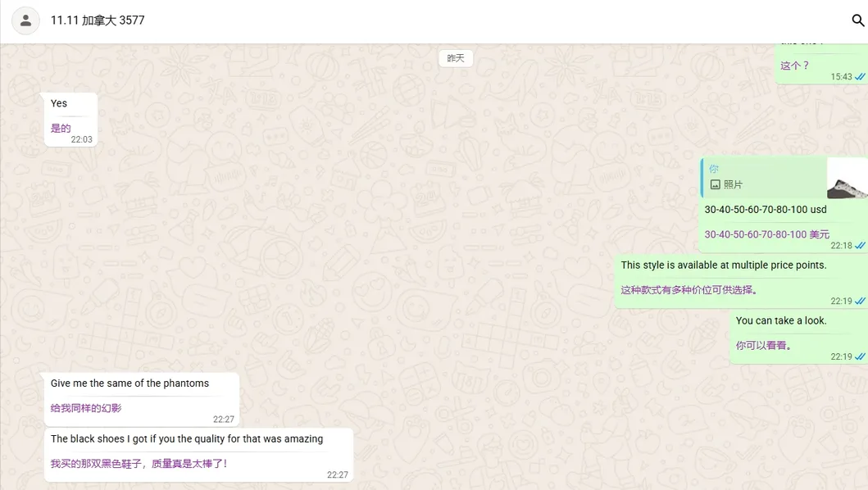
Task: Select the 'Yes' message bubble
Action: click(x=59, y=102)
